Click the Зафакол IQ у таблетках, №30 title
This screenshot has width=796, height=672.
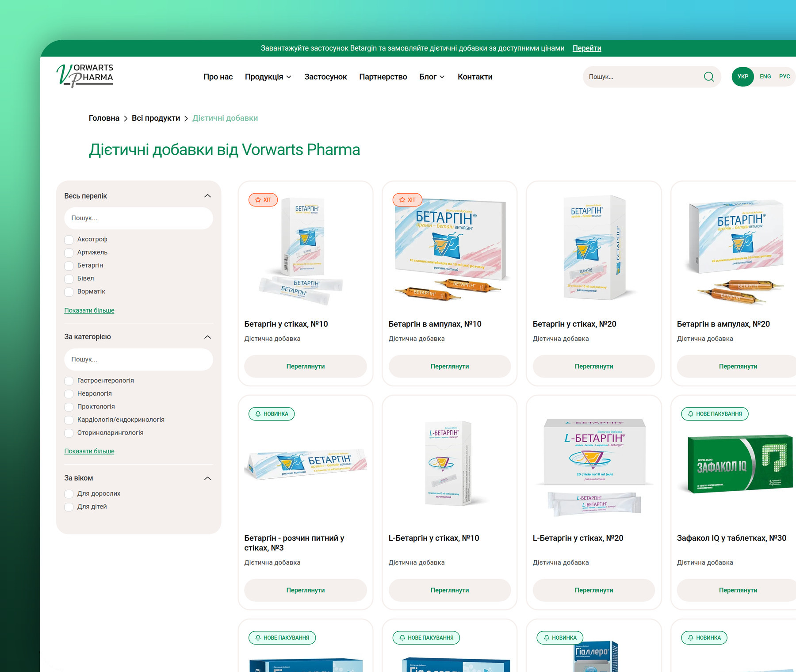click(731, 538)
